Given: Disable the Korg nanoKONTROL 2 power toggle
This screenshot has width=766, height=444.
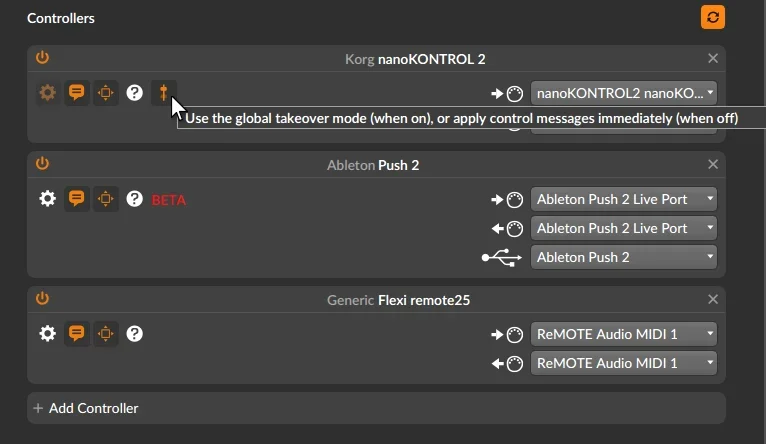Looking at the screenshot, I should 42,58.
